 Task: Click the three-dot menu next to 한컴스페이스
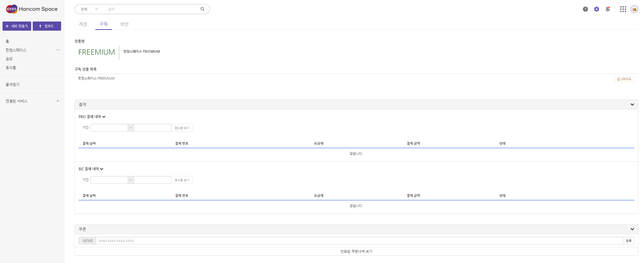click(x=58, y=50)
